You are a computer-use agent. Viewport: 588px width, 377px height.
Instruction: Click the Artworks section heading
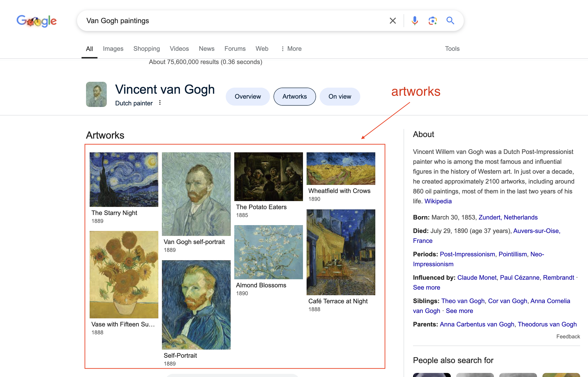[x=105, y=135]
